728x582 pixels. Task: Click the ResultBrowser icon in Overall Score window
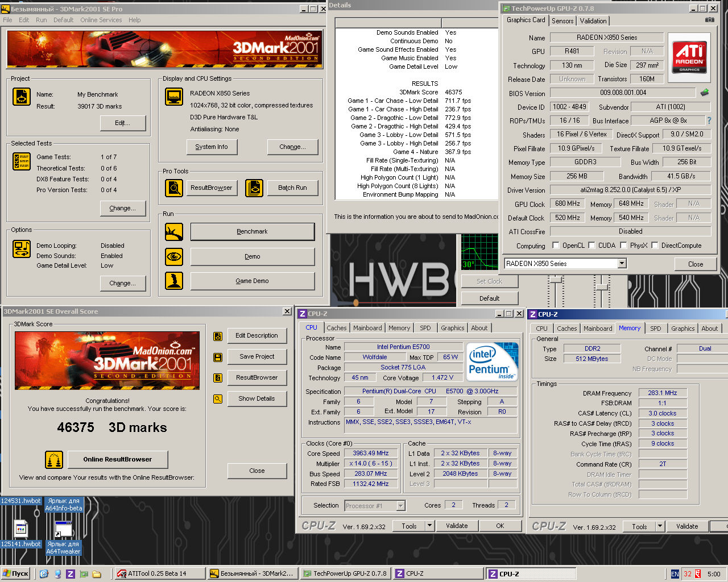click(217, 378)
